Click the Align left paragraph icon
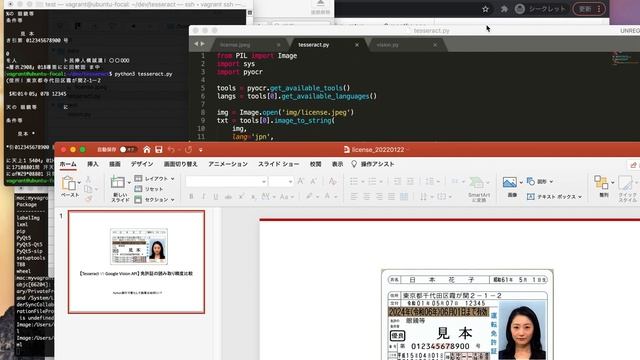640x360 pixels. click(354, 196)
